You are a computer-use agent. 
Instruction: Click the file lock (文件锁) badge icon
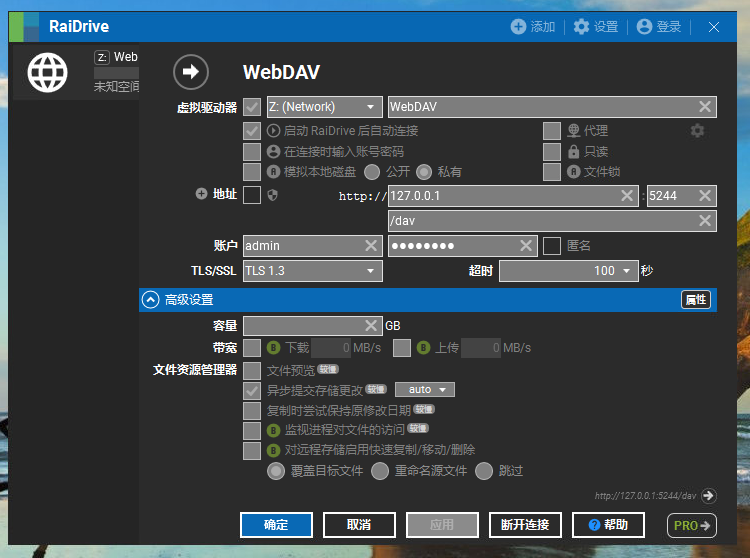574,172
